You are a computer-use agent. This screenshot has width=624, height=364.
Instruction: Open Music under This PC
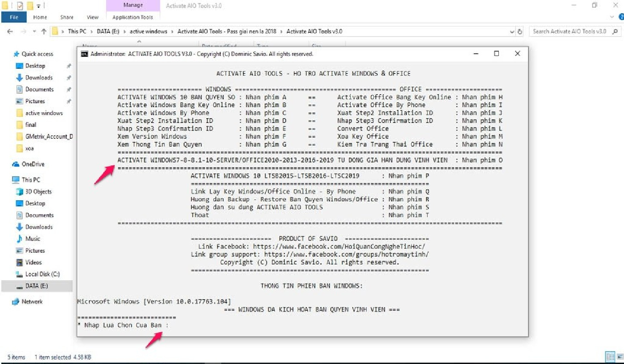tap(33, 239)
